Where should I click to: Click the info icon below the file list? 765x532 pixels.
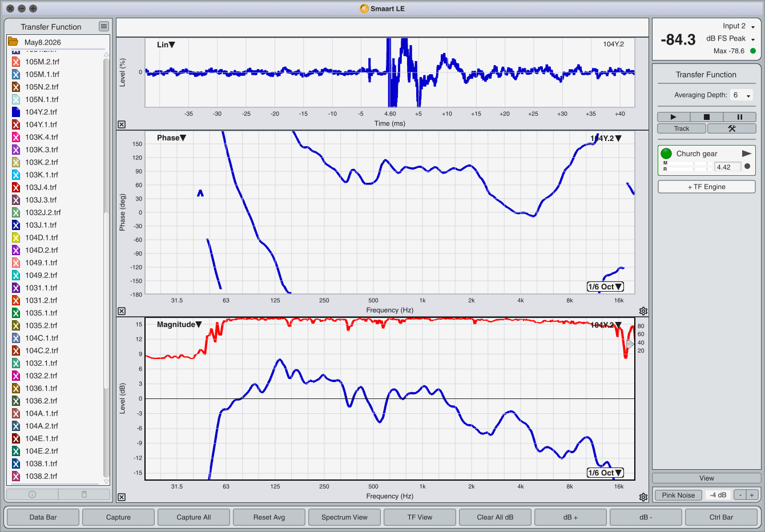pos(33,494)
